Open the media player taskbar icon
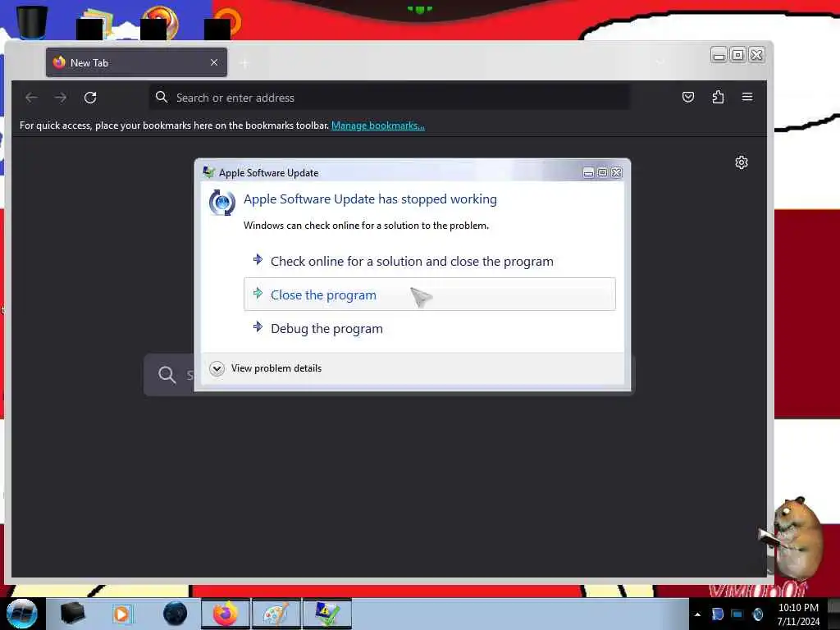Image resolution: width=840 pixels, height=630 pixels. 122,614
